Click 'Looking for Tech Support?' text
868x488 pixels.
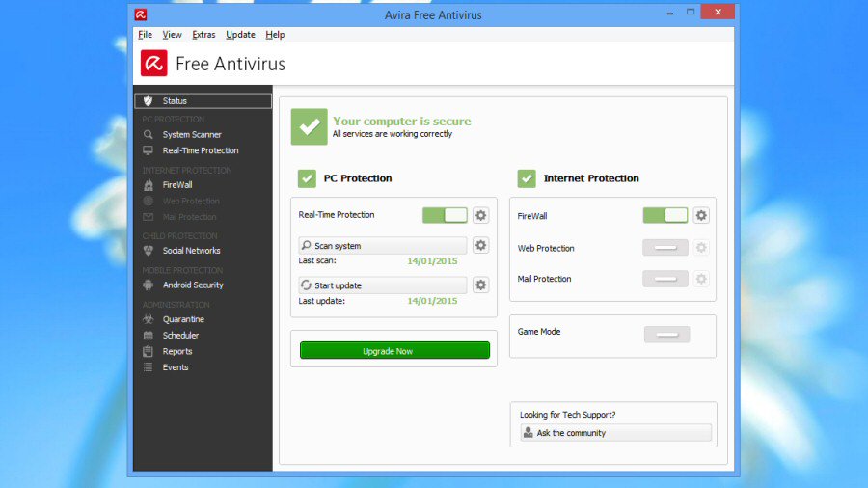click(x=567, y=415)
